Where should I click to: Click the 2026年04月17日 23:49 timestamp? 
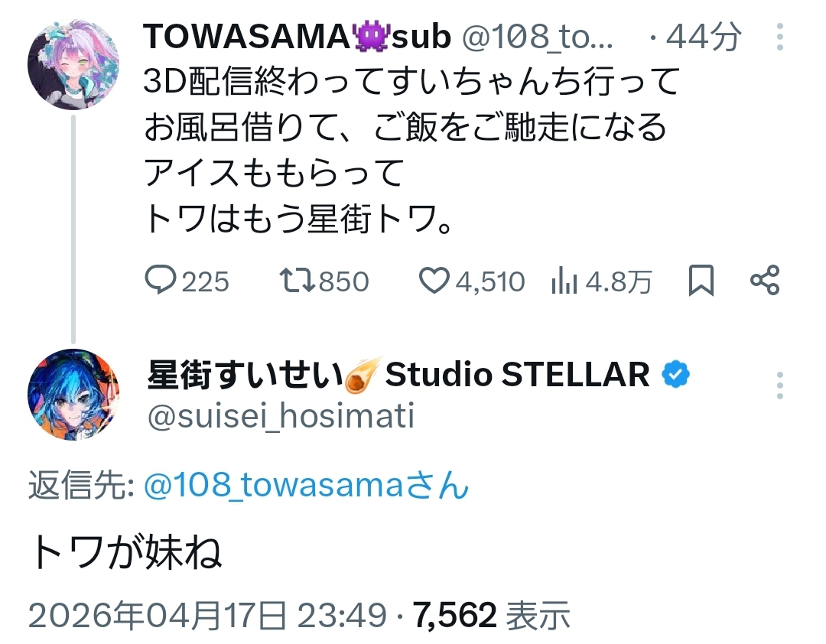(x=206, y=613)
